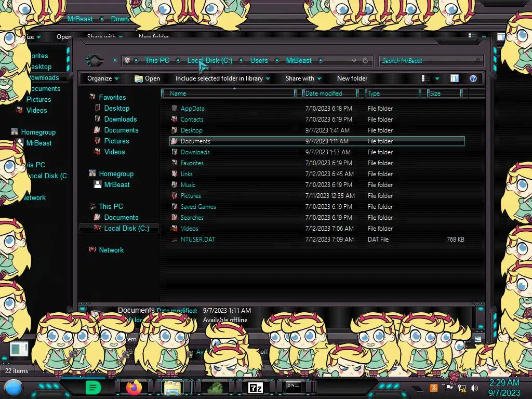Open the green notes app on taskbar
Image resolution: width=532 pixels, height=399 pixels.
tap(94, 388)
